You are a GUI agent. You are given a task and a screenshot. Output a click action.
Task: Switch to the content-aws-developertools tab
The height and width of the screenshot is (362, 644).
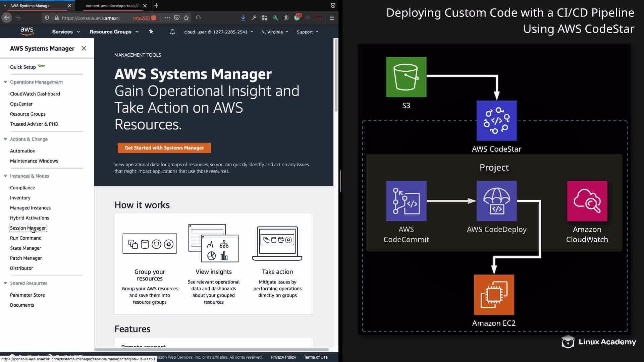click(112, 6)
